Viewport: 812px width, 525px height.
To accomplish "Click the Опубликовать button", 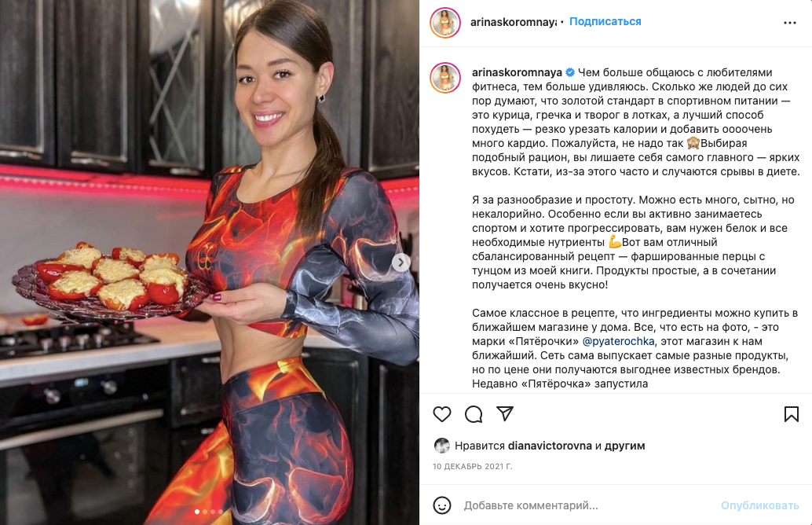I will click(x=759, y=505).
